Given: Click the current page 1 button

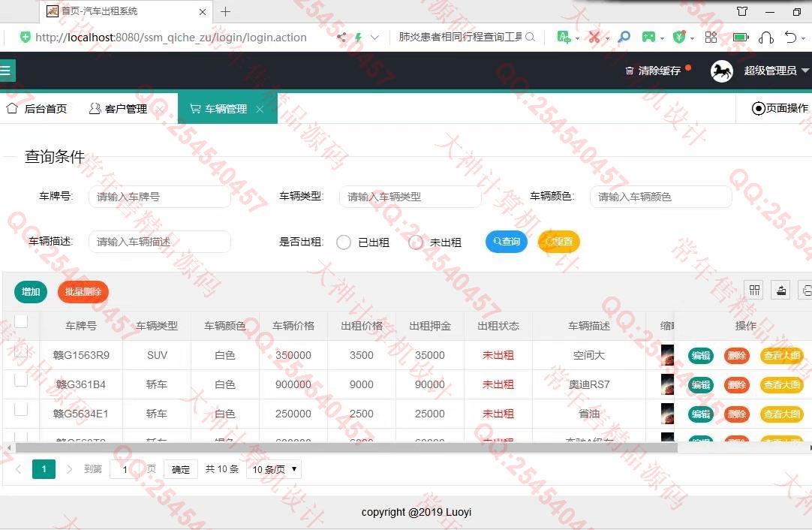Looking at the screenshot, I should tap(44, 469).
